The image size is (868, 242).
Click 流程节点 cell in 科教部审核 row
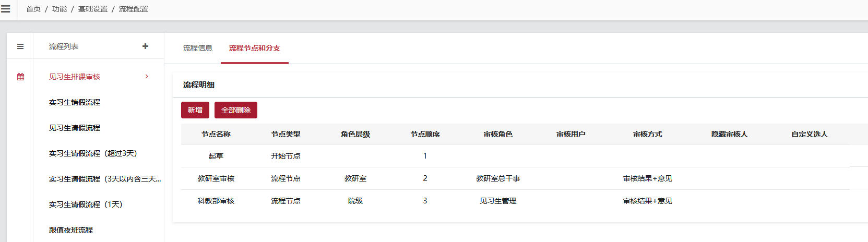(286, 201)
